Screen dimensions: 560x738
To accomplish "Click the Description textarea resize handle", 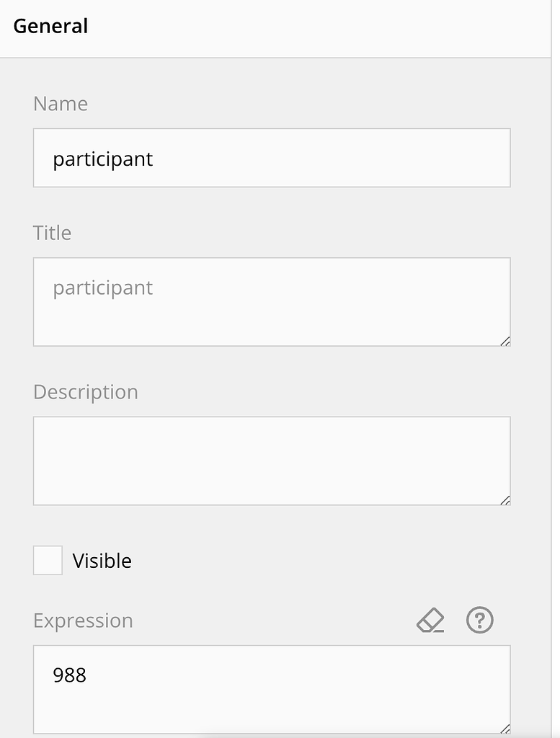I will point(507,500).
